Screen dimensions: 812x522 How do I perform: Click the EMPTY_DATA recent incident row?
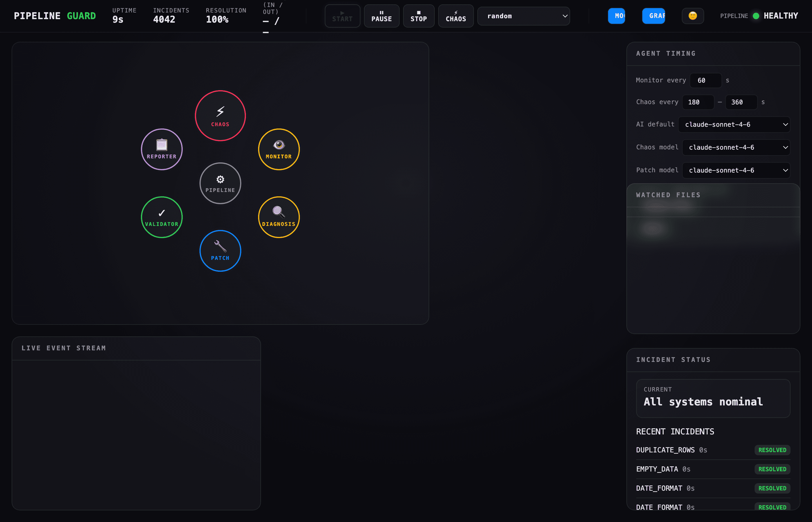(713, 469)
